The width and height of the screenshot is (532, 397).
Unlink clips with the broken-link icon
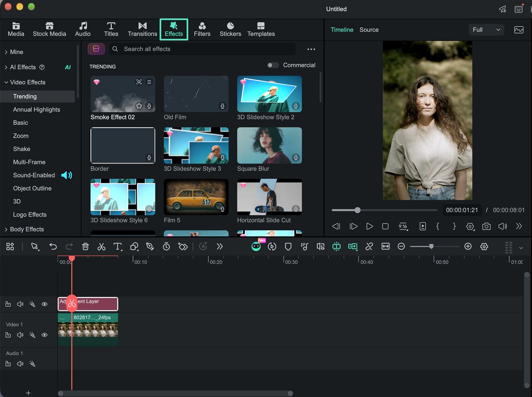pyautogui.click(x=369, y=247)
